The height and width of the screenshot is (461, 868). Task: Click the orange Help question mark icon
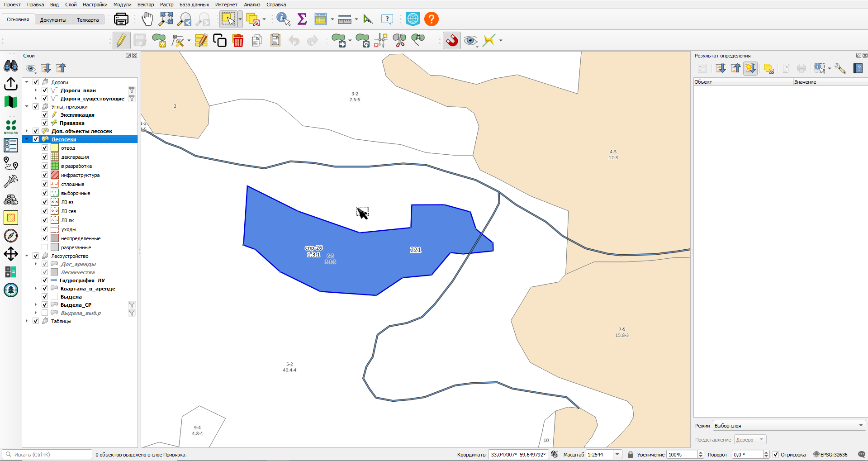(432, 19)
